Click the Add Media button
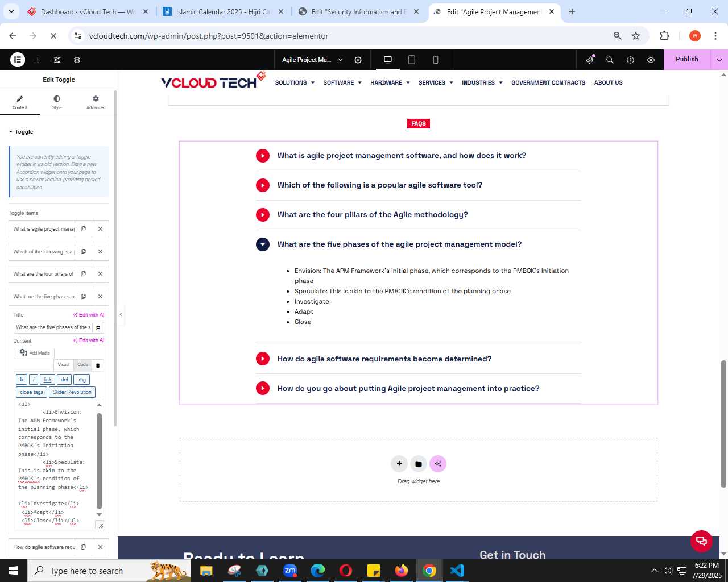Screen dimensions: 728x582 point(34,353)
